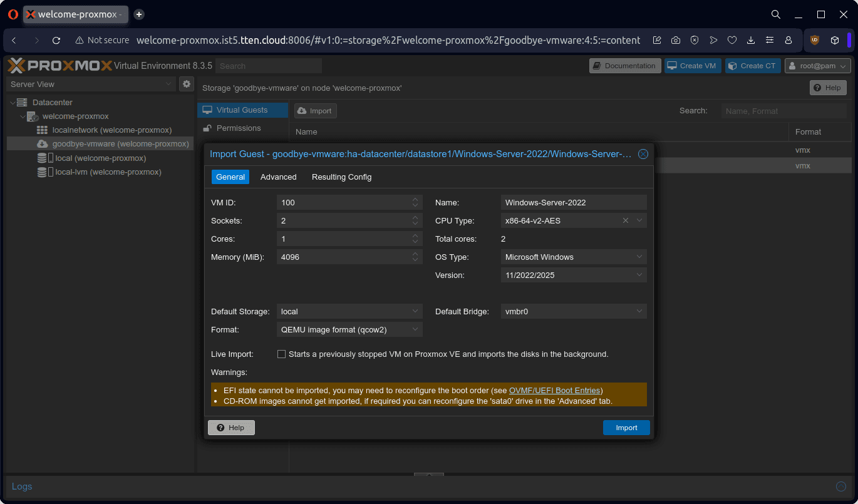This screenshot has width=858, height=504.
Task: Open the Resulting Config tab
Action: coord(341,177)
